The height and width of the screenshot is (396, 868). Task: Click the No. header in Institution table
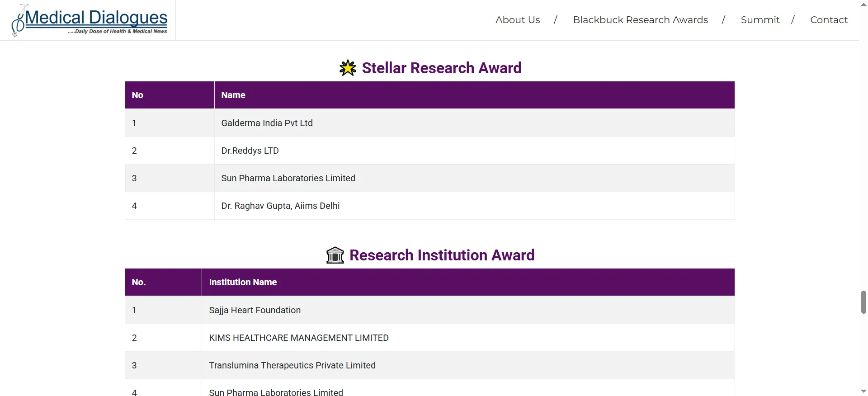click(163, 282)
